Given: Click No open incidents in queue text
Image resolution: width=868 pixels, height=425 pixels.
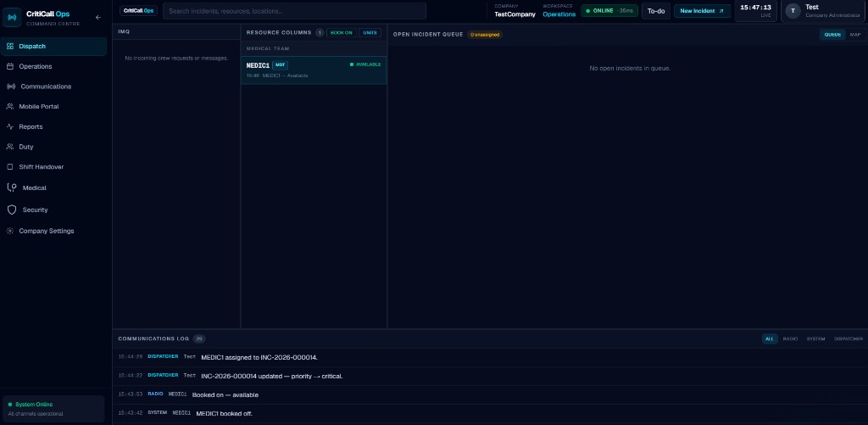Looking at the screenshot, I should (x=630, y=68).
